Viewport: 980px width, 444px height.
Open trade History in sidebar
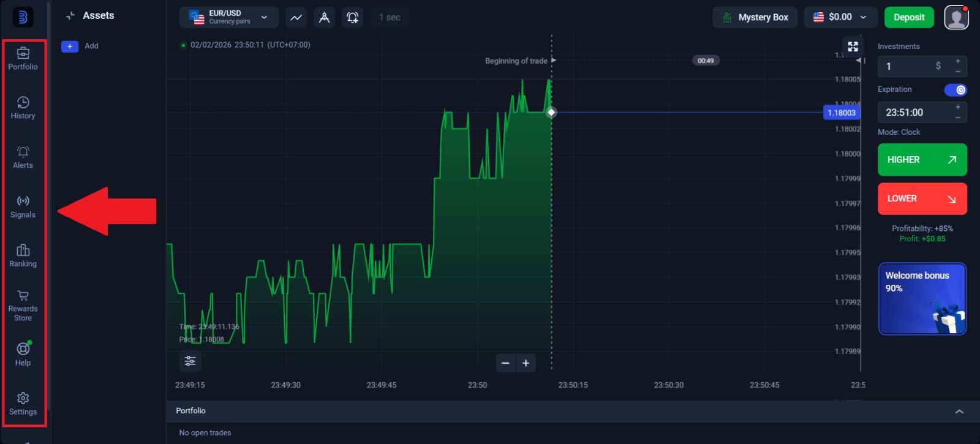tap(23, 108)
